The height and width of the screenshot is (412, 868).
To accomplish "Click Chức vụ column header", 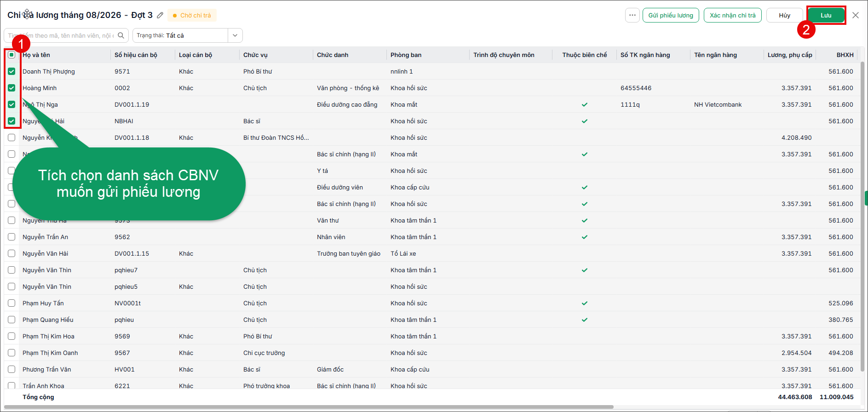I will [x=255, y=55].
